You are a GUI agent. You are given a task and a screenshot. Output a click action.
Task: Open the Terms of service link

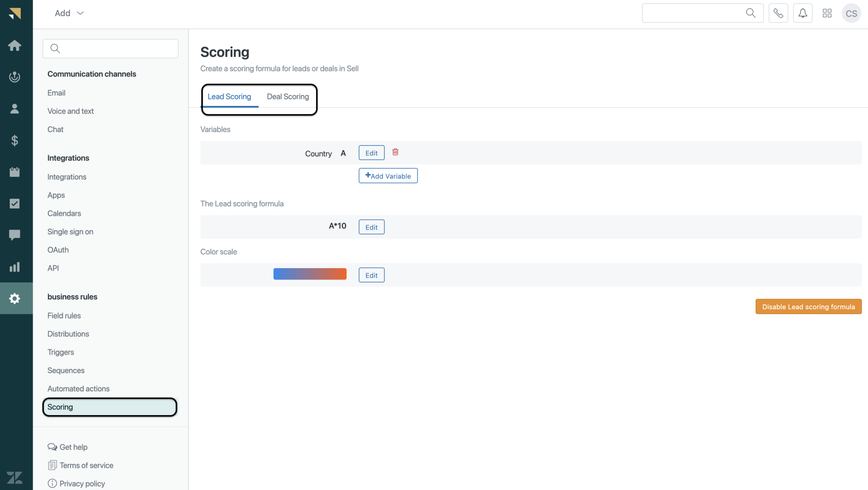86,465
